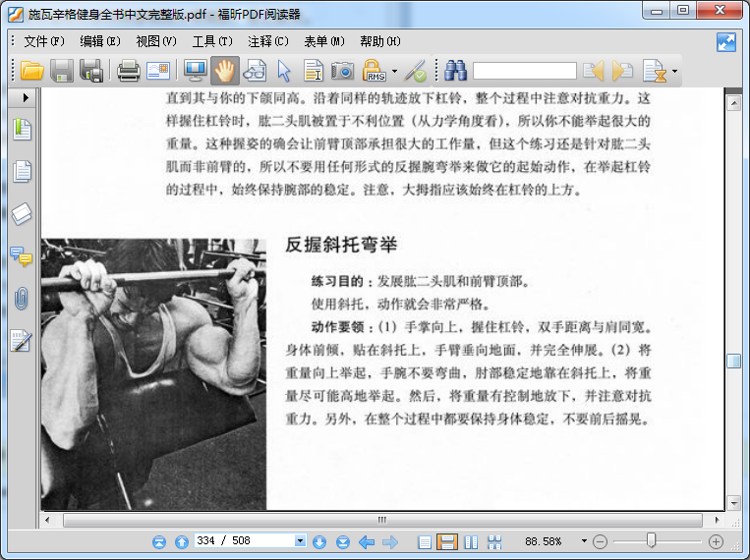The image size is (750, 560).
Task: Expand the left navigation panel arrow
Action: click(26, 98)
